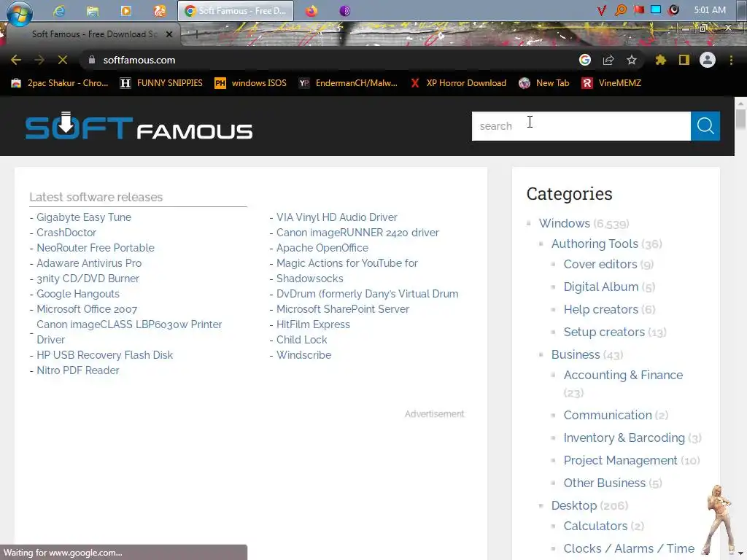The width and height of the screenshot is (747, 560).
Task: Click the red V tray icon
Action: click(x=602, y=10)
